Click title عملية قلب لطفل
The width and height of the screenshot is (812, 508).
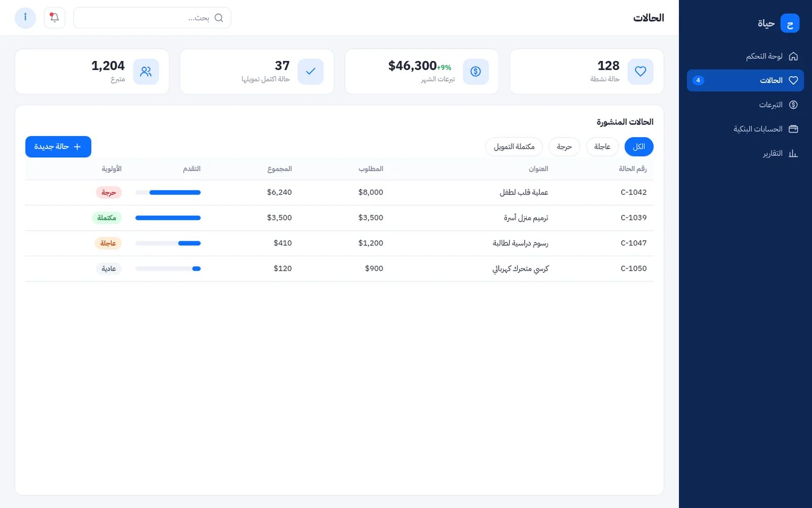tap(524, 193)
